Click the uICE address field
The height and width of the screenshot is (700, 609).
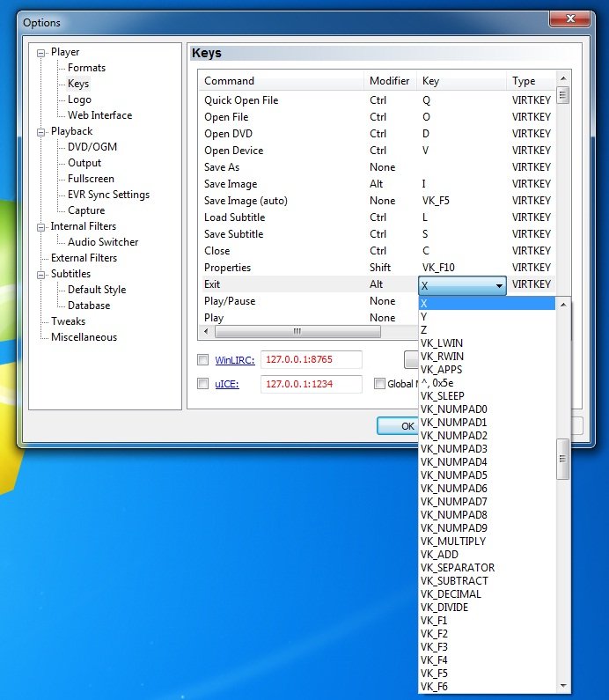click(312, 384)
